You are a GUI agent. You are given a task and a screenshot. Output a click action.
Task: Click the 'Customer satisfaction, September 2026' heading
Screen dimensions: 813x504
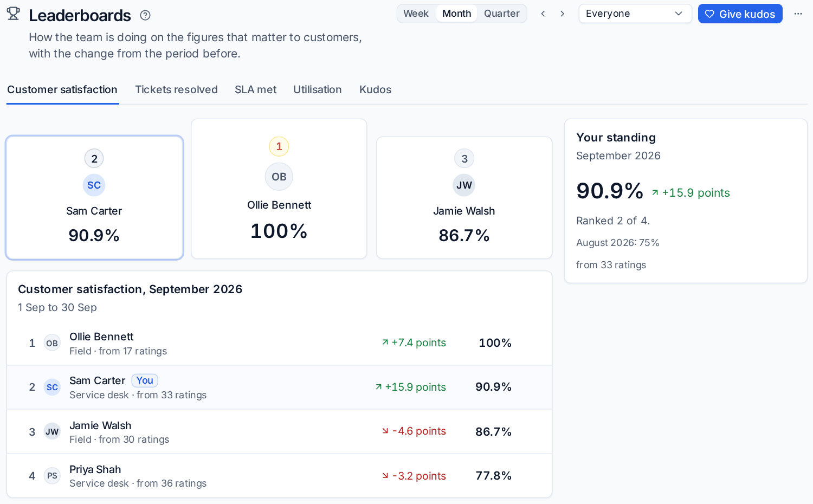pos(130,289)
